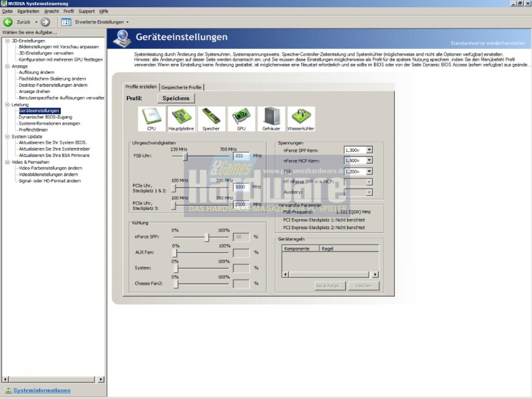Click Standardwerte wiederherstellen link
This screenshot has height=399, width=532.
coord(488,43)
